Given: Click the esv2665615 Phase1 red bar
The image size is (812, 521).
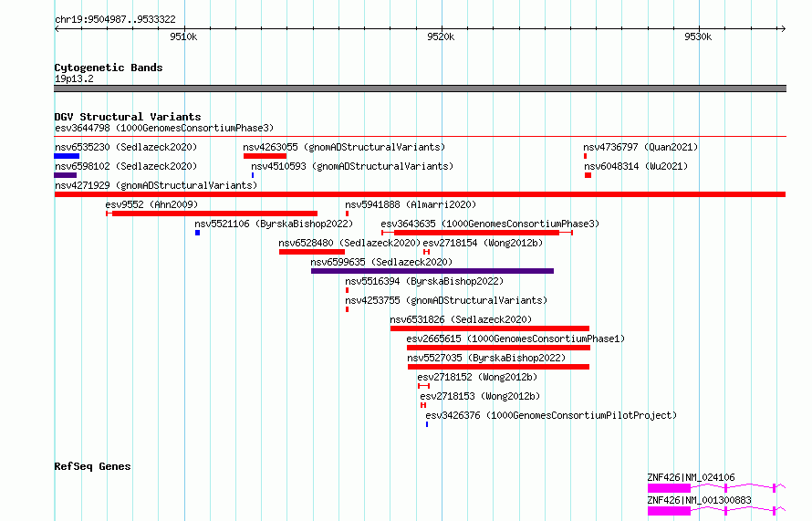Looking at the screenshot, I should (499, 348).
